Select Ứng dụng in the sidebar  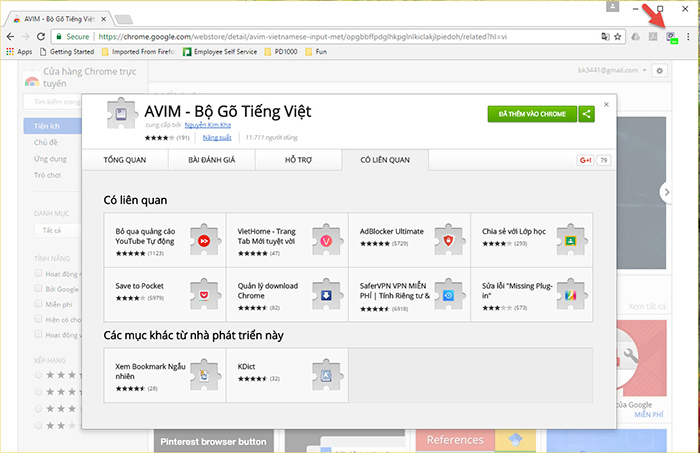click(50, 159)
